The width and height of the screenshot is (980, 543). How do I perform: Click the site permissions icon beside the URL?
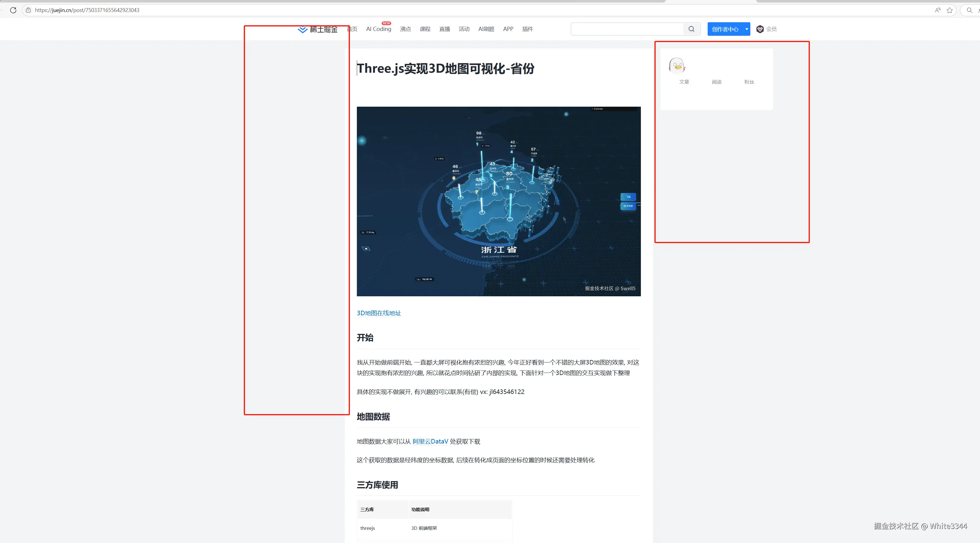point(28,10)
